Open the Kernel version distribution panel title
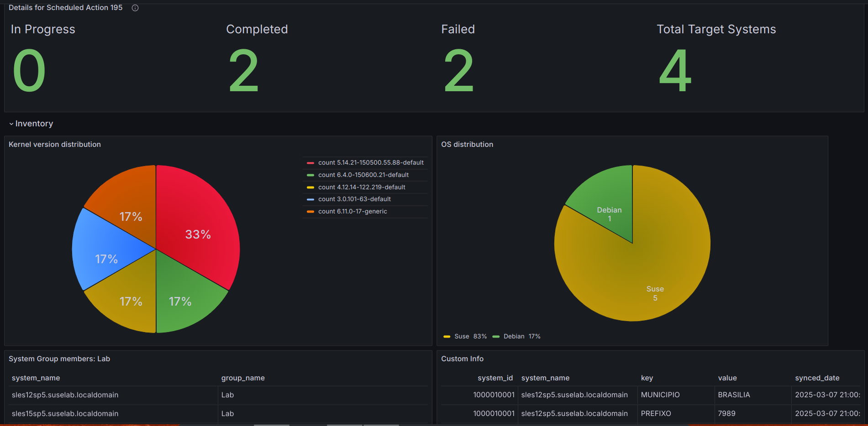This screenshot has width=868, height=426. [x=55, y=145]
